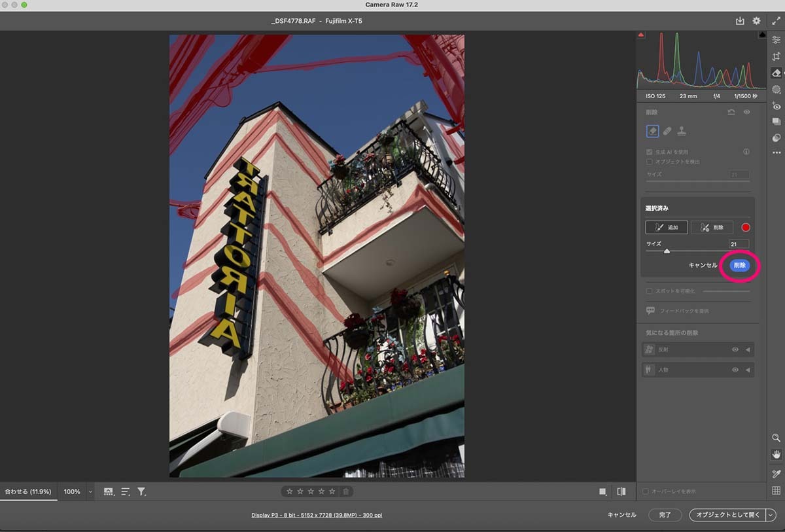Click the trash icon beside star ratings
The image size is (785, 532).
coord(346,491)
